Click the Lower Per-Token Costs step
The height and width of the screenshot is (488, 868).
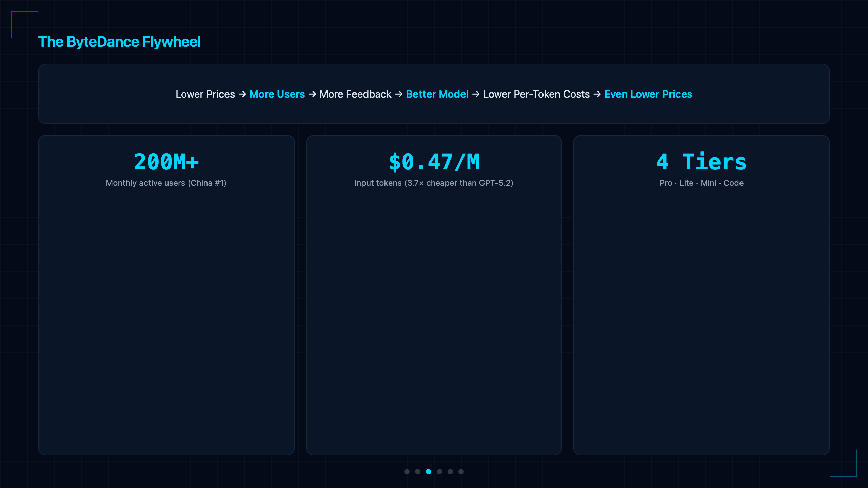[536, 94]
